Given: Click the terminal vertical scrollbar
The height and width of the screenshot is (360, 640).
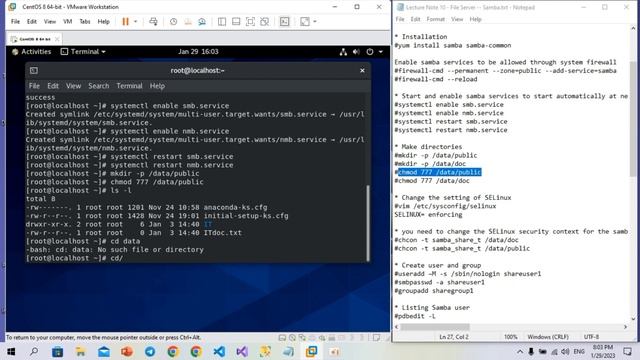Looking at the screenshot, I should [368, 223].
